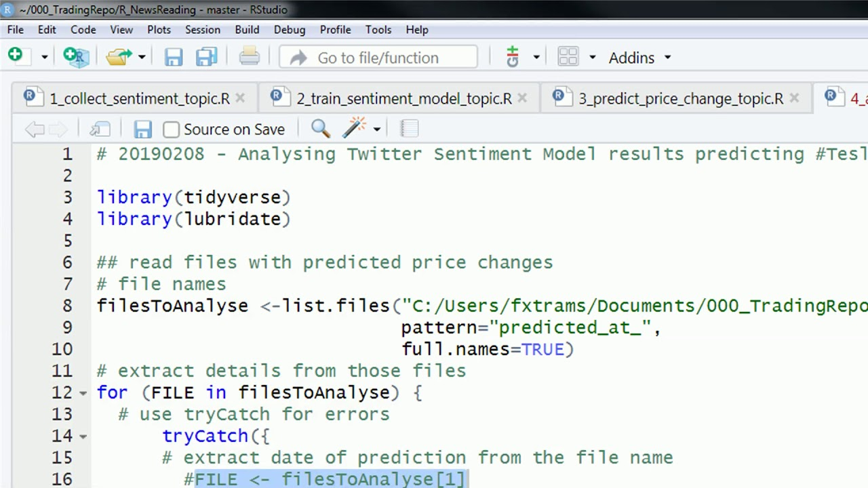
Task: Toggle the Source on Save checkbox
Action: (171, 129)
